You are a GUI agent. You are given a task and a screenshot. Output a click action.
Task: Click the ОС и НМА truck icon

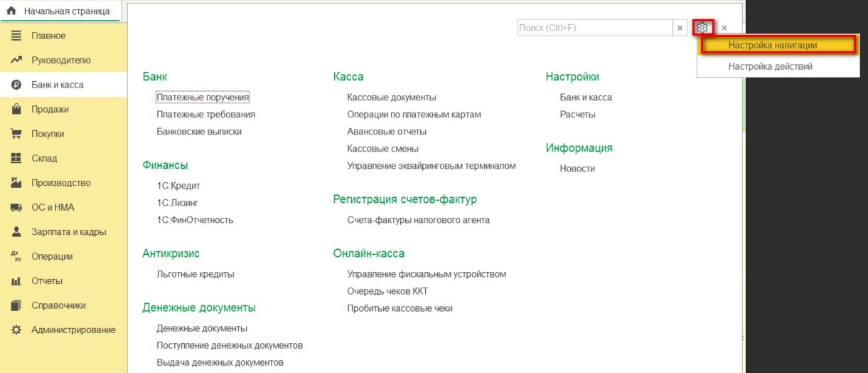click(16, 207)
